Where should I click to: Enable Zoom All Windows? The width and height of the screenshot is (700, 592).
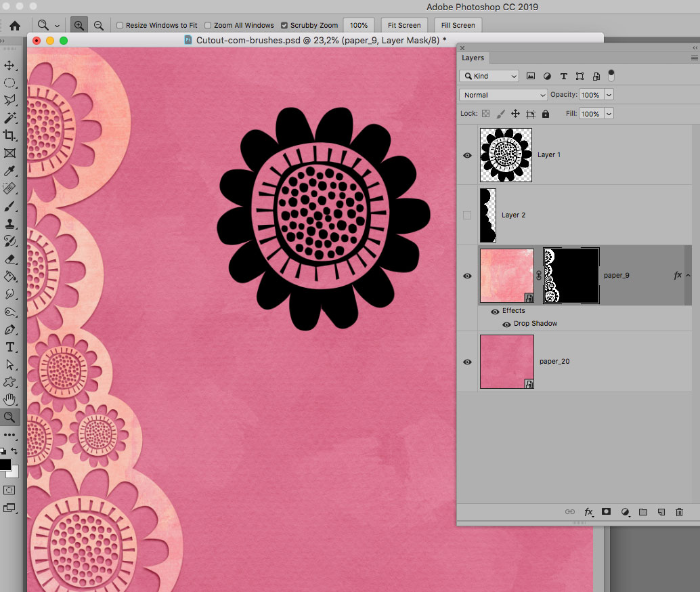(x=208, y=26)
